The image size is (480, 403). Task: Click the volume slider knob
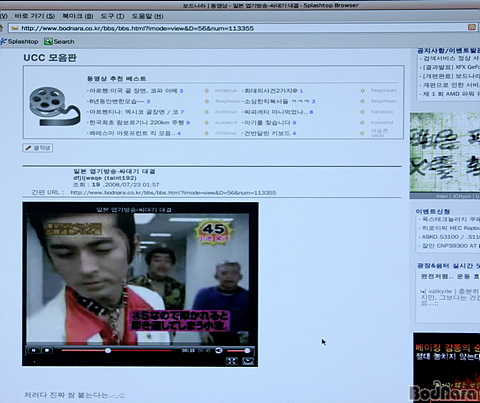tap(247, 350)
